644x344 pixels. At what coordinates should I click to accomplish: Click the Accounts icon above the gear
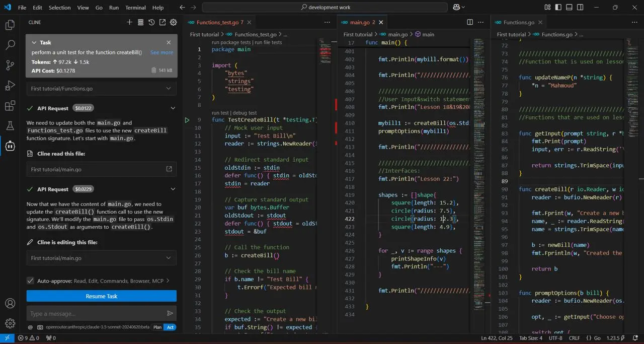[x=10, y=304]
